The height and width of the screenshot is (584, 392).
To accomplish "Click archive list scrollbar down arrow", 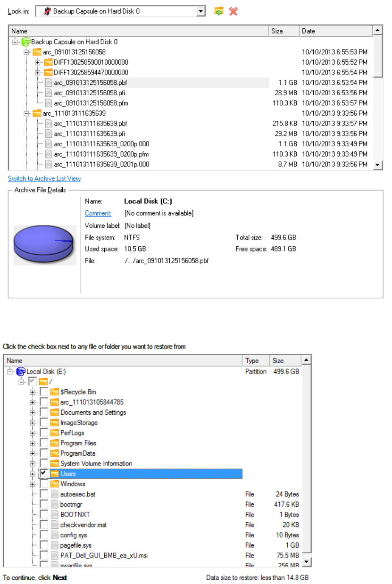I will click(377, 165).
